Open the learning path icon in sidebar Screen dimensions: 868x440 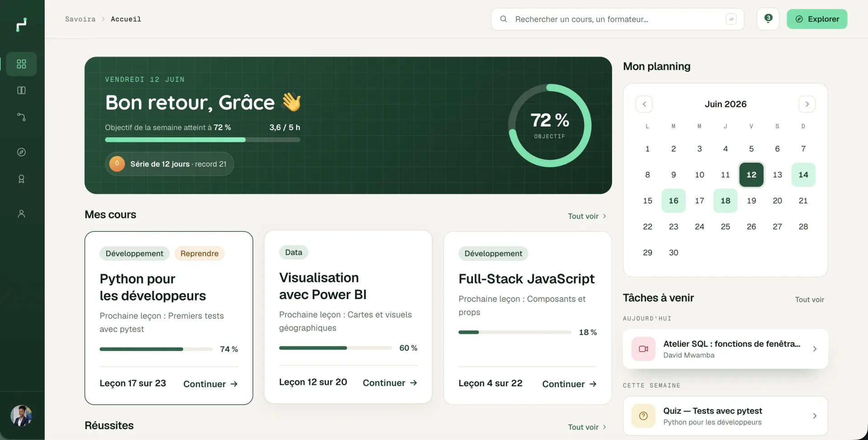(x=21, y=117)
